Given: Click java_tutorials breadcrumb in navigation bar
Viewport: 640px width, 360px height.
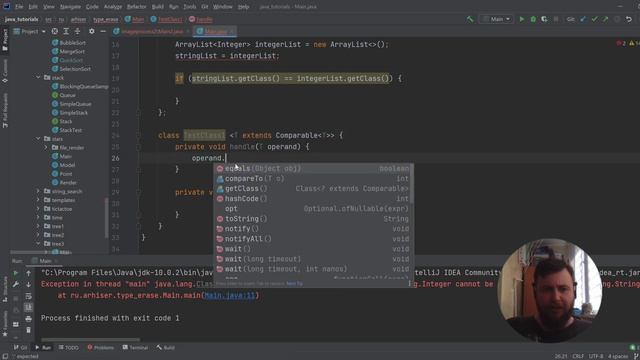Looking at the screenshot, I should (x=22, y=19).
